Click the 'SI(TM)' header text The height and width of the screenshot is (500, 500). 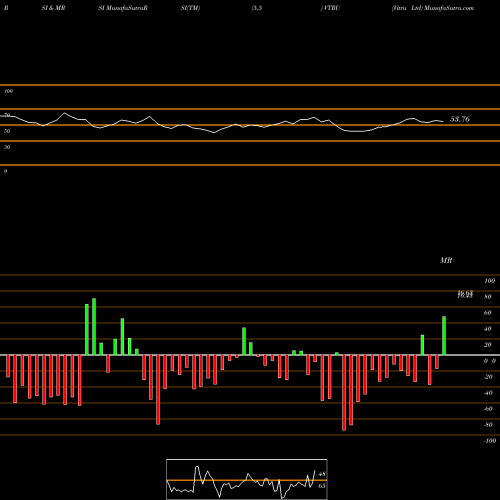point(190,8)
